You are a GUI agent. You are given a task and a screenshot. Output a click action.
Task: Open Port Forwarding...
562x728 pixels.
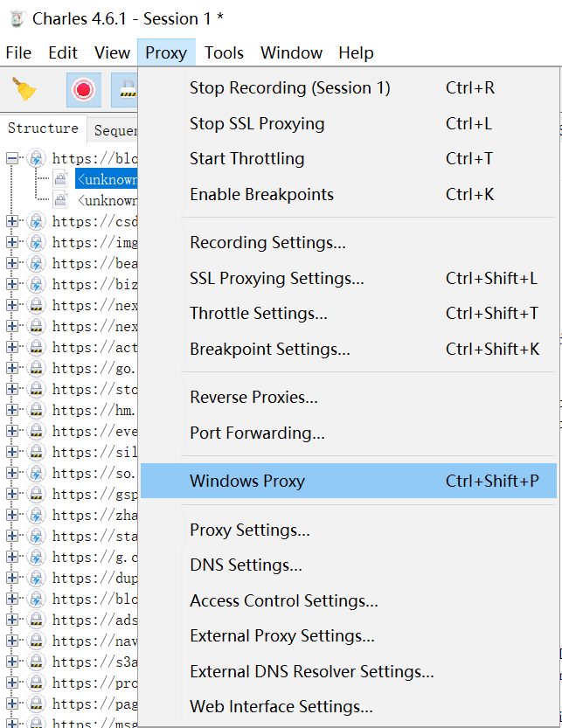[349, 433]
